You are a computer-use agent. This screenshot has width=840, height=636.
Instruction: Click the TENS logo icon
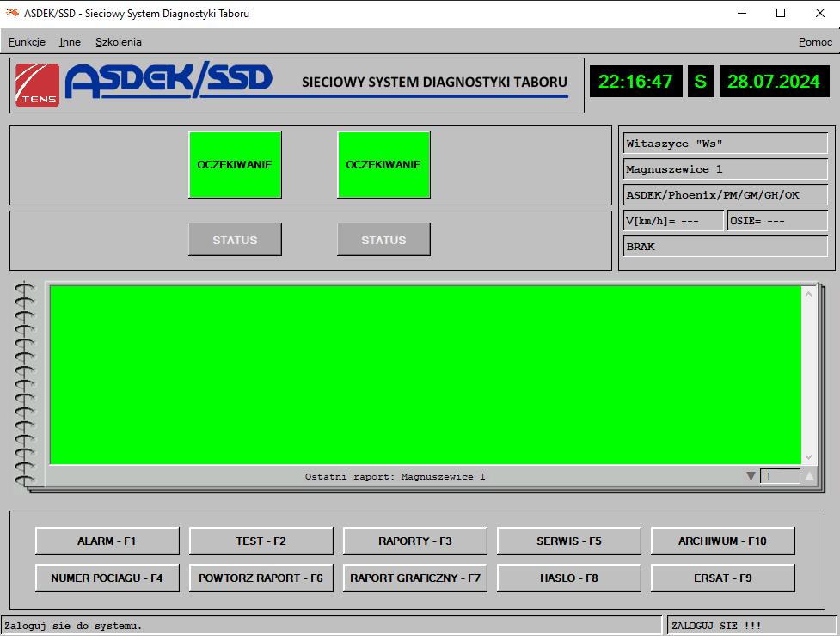point(38,85)
